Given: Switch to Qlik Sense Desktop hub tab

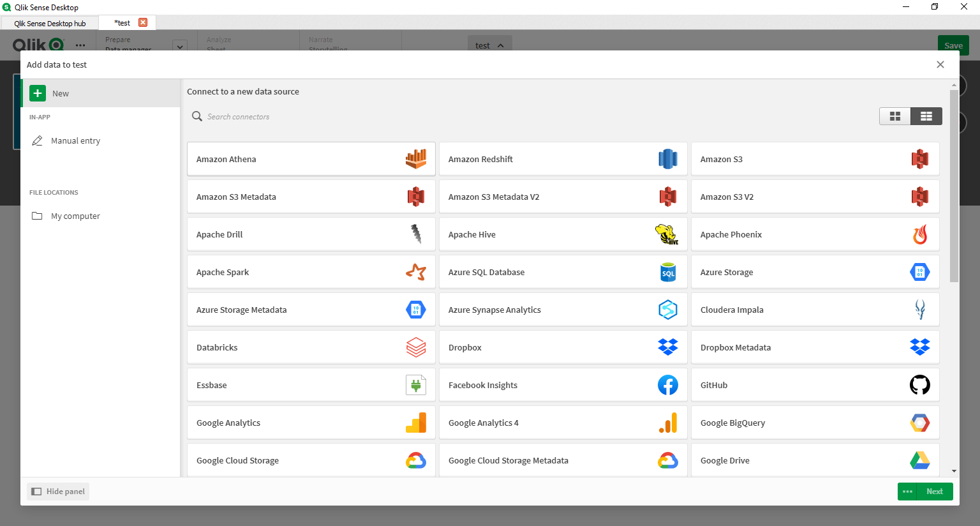Looking at the screenshot, I should (x=50, y=23).
